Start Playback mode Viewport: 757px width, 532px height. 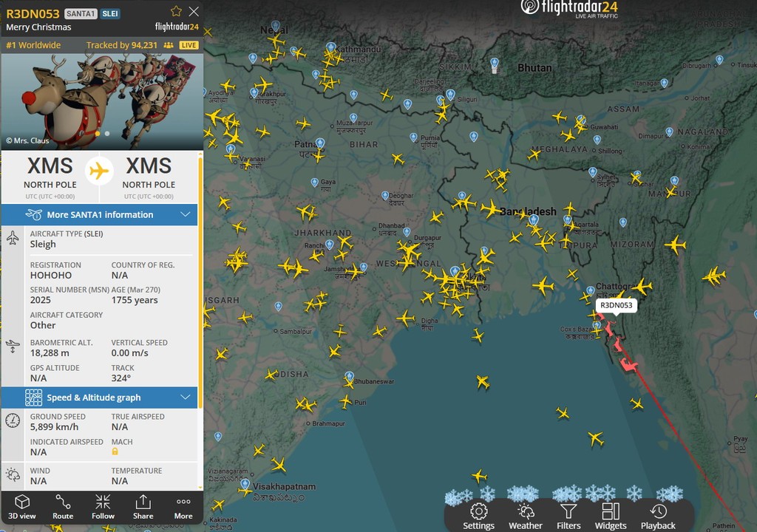click(x=658, y=516)
